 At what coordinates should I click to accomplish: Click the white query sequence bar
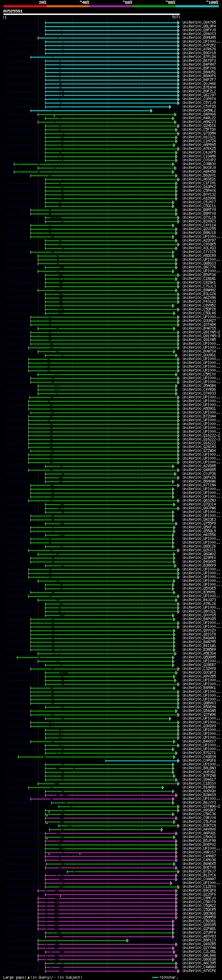pyautogui.click(x=92, y=15)
